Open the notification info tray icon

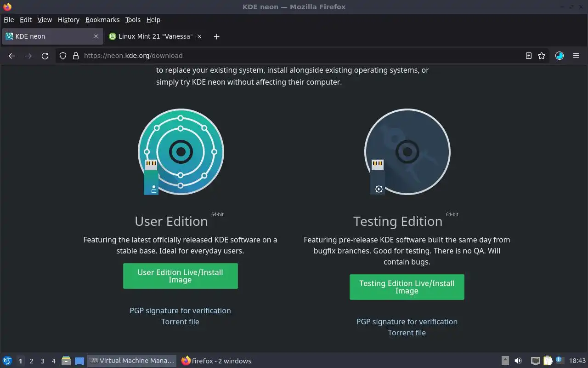[x=559, y=360]
